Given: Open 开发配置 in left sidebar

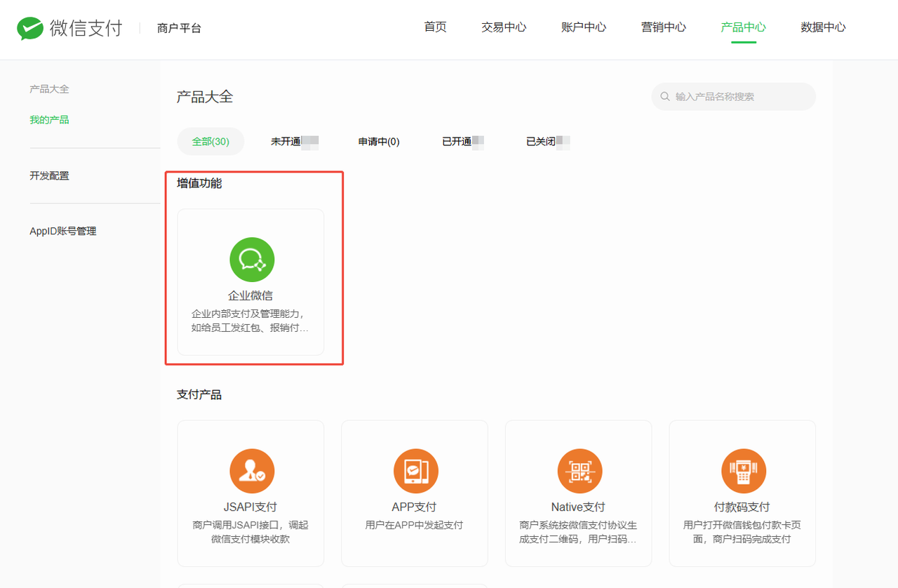Looking at the screenshot, I should point(49,175).
